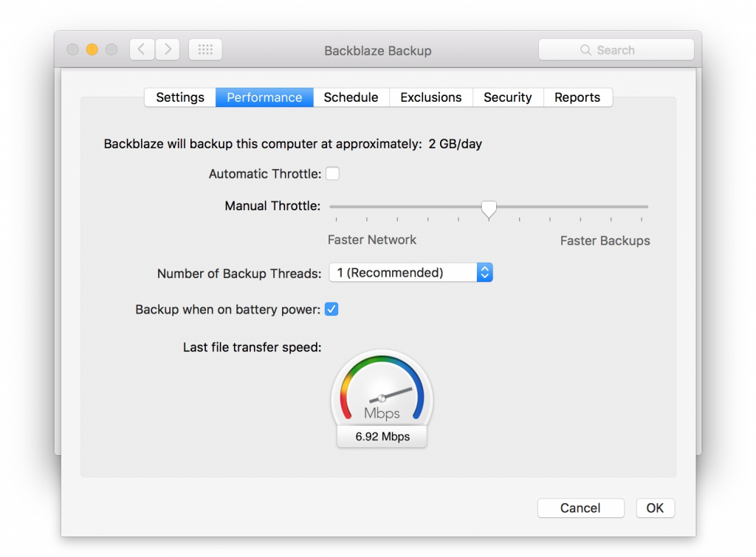Click the Mbps speedometer gauge
This screenshot has height=557, width=756.
coord(382,388)
